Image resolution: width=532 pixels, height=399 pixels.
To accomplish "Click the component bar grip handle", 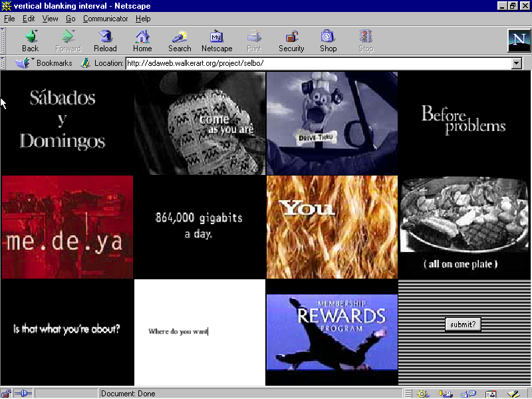I will click(x=408, y=394).
